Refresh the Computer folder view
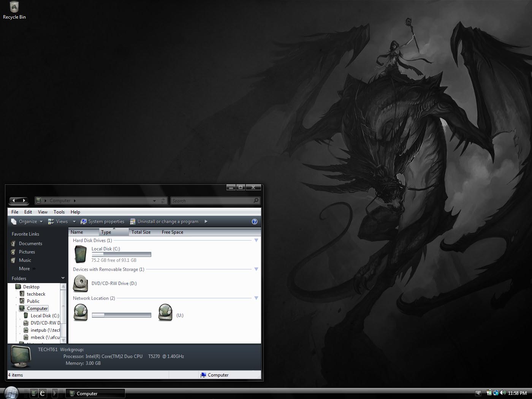This screenshot has height=399, width=532. [163, 201]
